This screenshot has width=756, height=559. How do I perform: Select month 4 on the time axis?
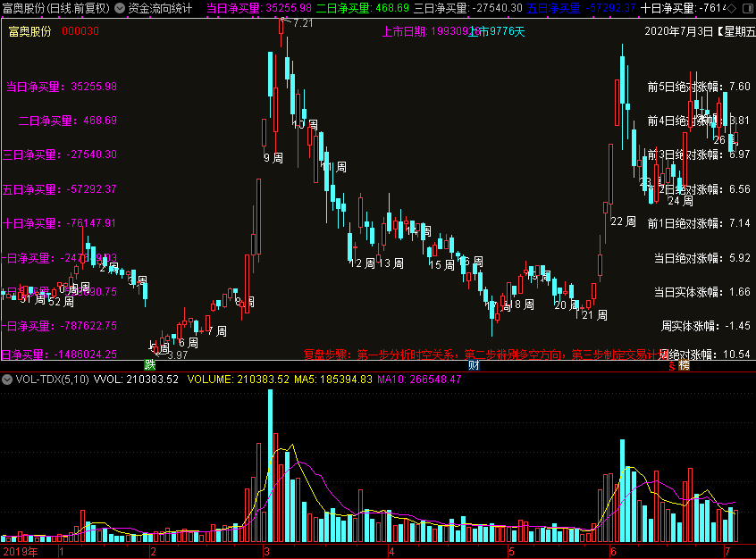pyautogui.click(x=391, y=552)
